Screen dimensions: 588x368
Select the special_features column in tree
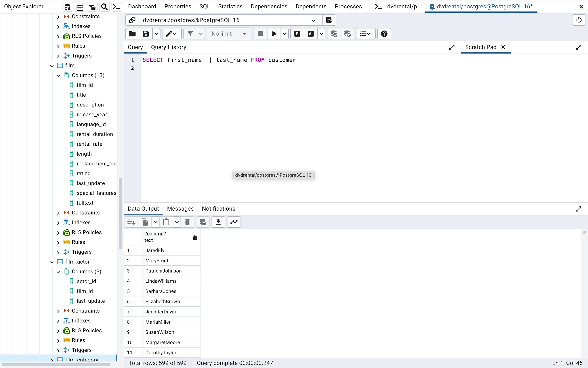point(97,193)
